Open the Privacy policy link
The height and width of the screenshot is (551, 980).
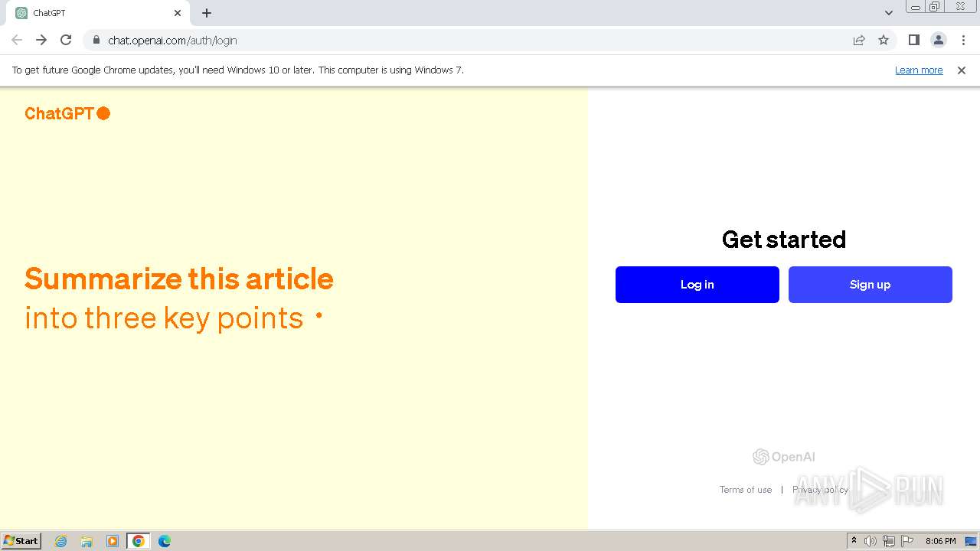tap(820, 490)
